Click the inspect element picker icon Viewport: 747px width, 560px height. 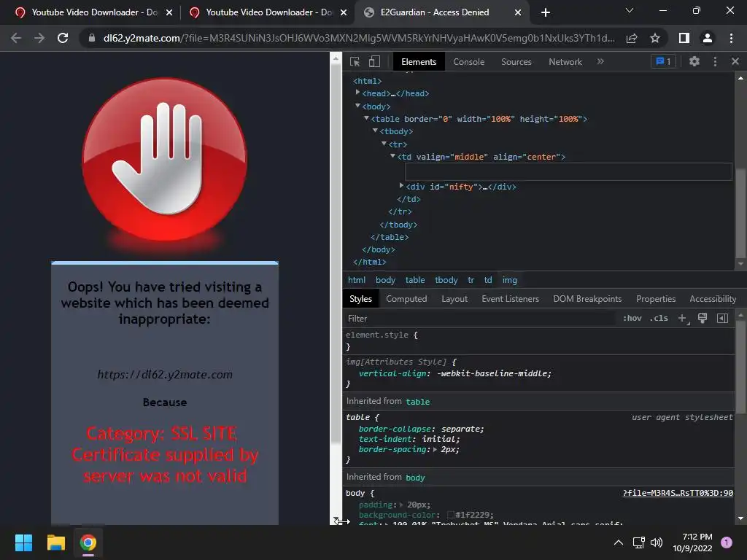(355, 61)
